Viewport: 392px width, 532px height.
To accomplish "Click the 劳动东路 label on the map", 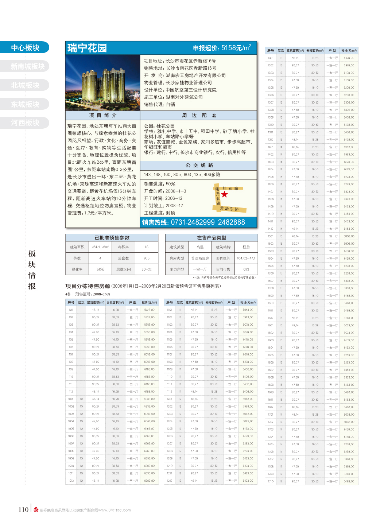I will point(229,209).
